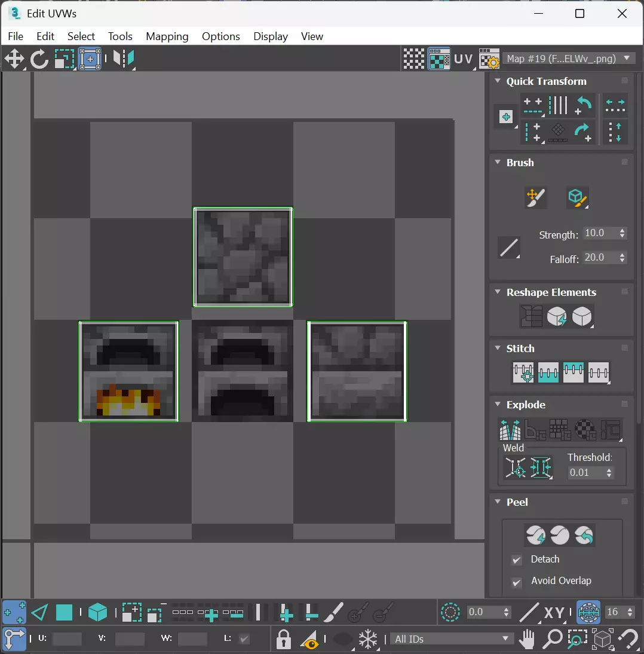Switch to Edge sub-object mode
The height and width of the screenshot is (654, 644).
39,612
